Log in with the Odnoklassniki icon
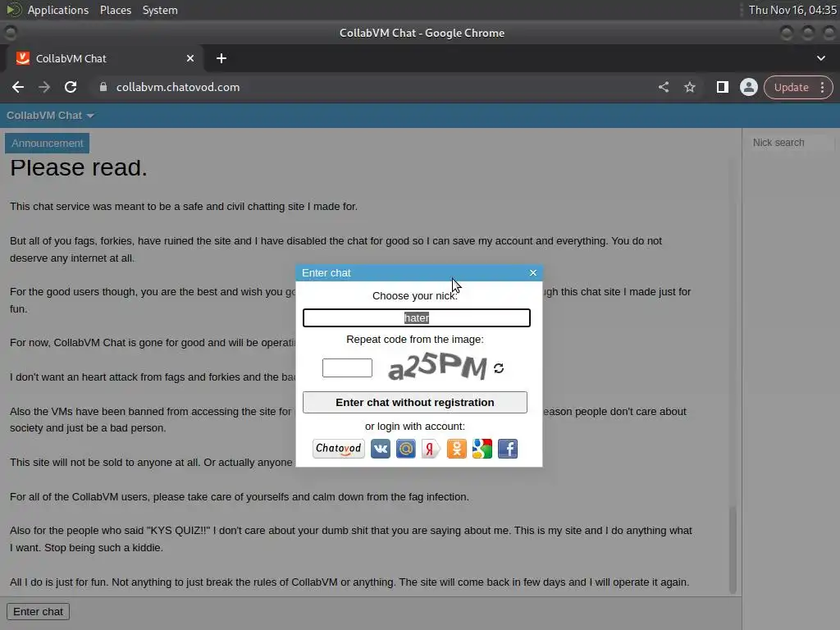 [456, 449]
